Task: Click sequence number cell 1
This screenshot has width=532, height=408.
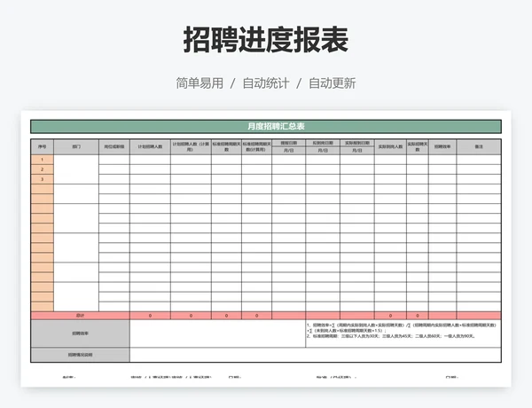Action: click(x=42, y=160)
